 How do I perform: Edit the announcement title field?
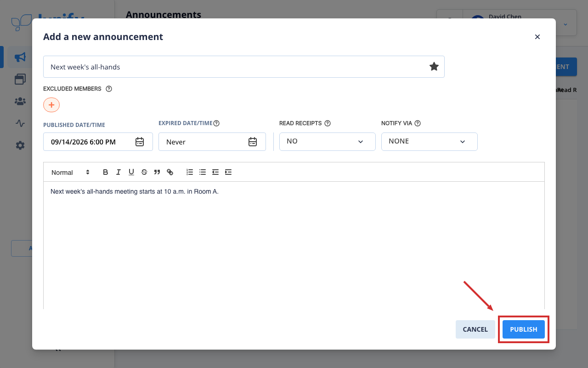[x=244, y=67]
